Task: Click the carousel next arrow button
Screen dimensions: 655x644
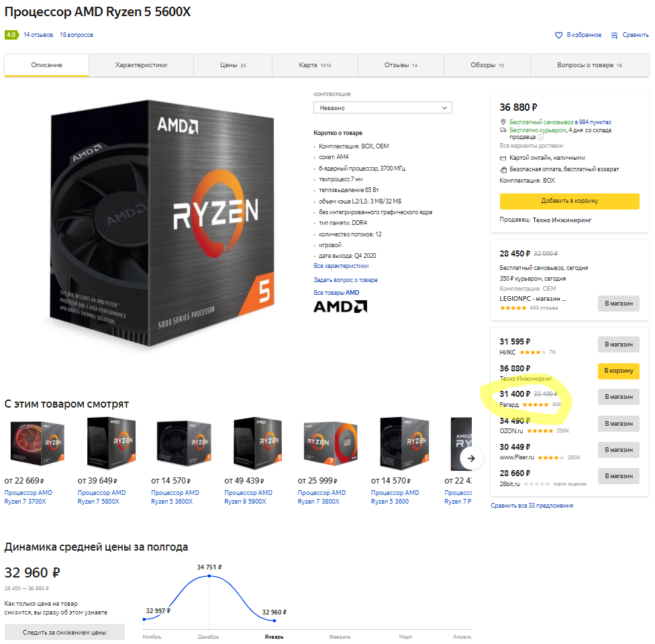Action: 471,459
